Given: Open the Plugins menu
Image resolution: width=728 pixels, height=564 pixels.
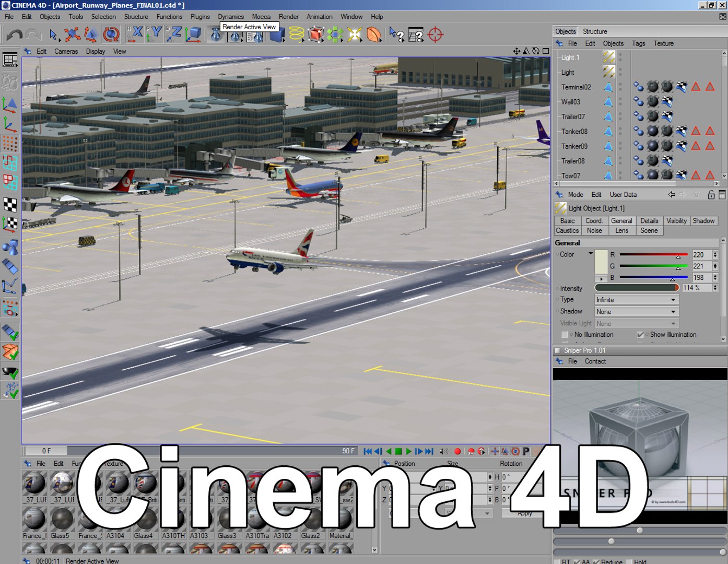Looking at the screenshot, I should point(200,17).
